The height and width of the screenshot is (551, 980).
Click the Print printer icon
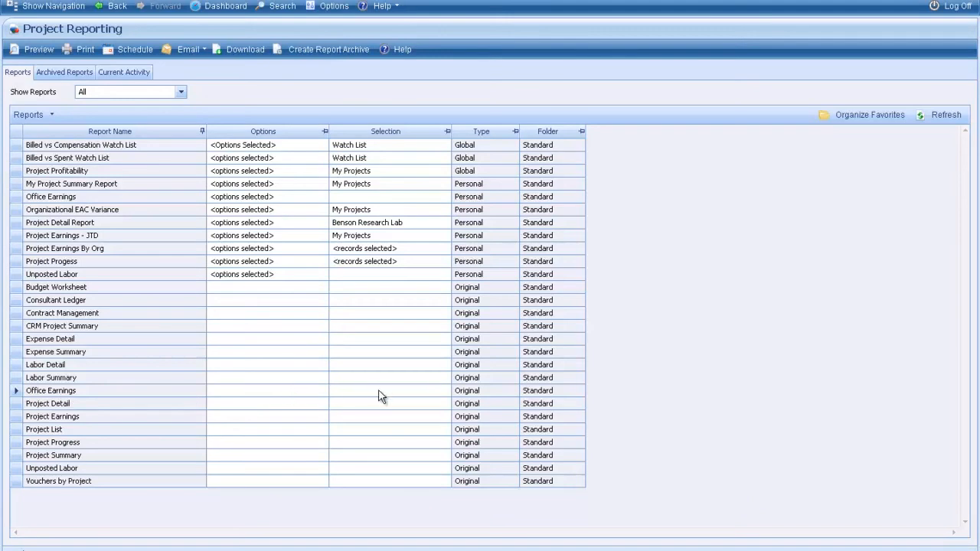(x=67, y=49)
